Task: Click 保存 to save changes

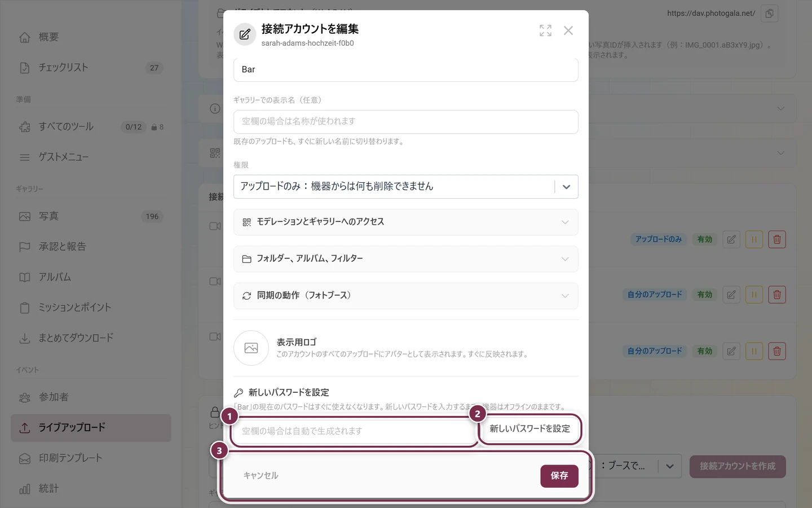Action: pos(559,476)
